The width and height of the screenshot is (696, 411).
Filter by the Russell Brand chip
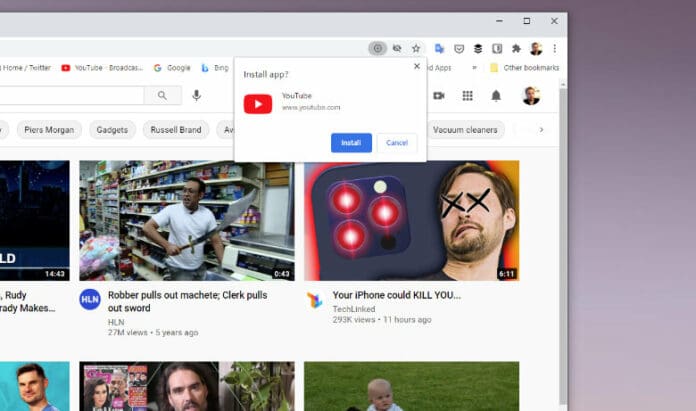tap(177, 129)
